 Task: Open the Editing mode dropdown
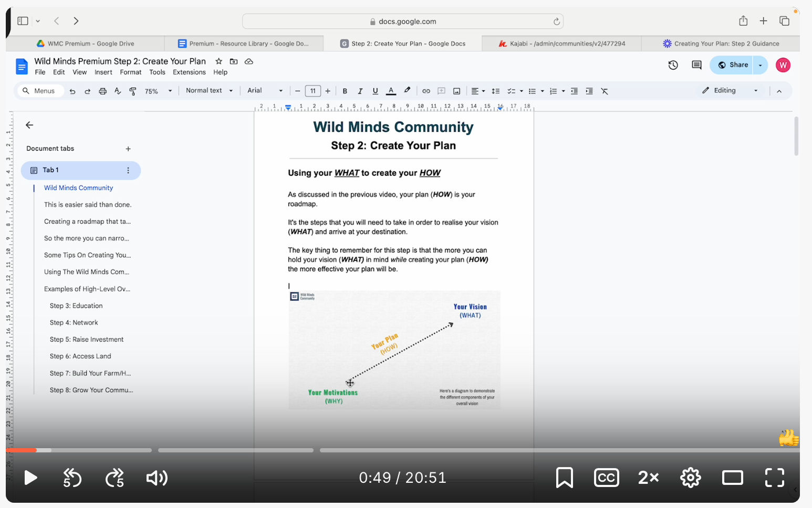click(731, 91)
